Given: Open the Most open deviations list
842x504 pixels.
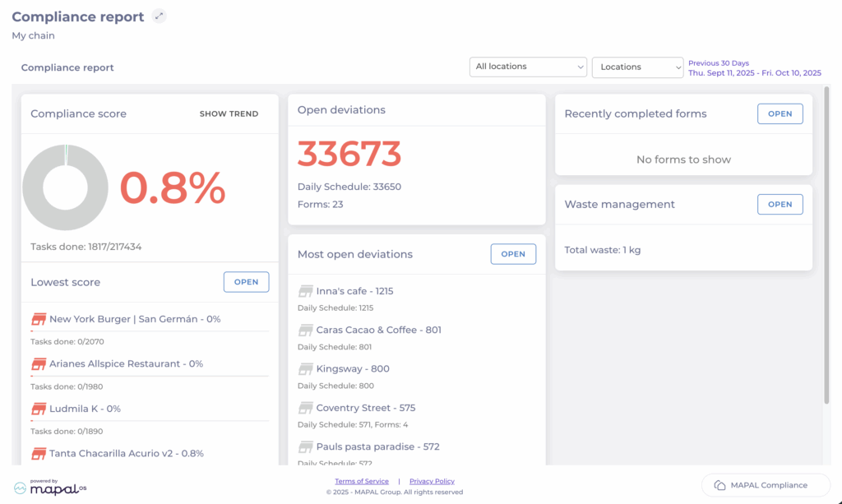Looking at the screenshot, I should tap(513, 254).
